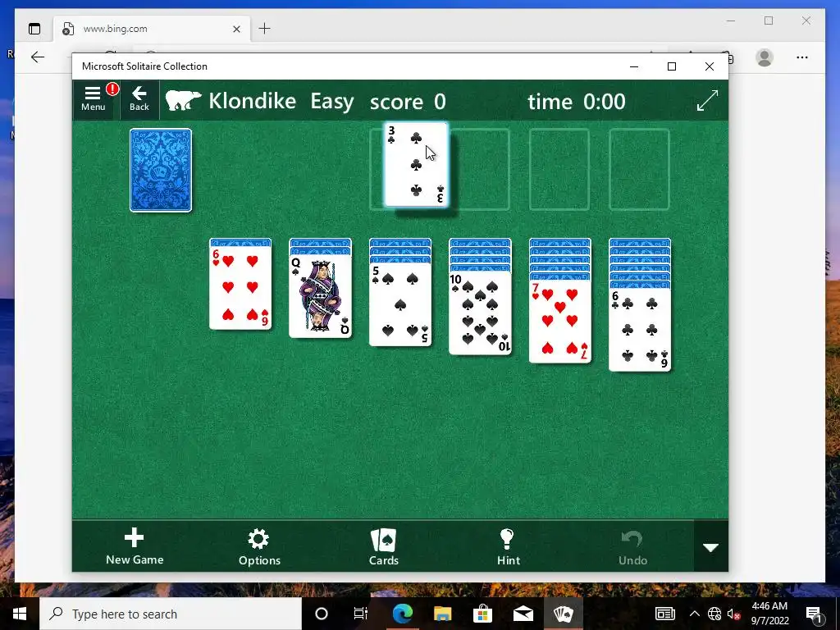Click the second empty foundation slot

point(480,169)
